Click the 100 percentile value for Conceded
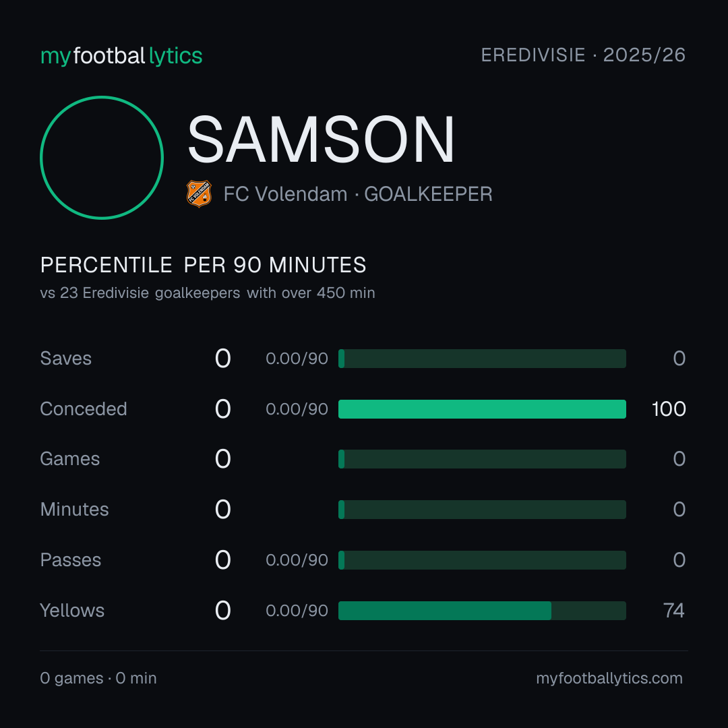728x728 pixels. point(669,409)
